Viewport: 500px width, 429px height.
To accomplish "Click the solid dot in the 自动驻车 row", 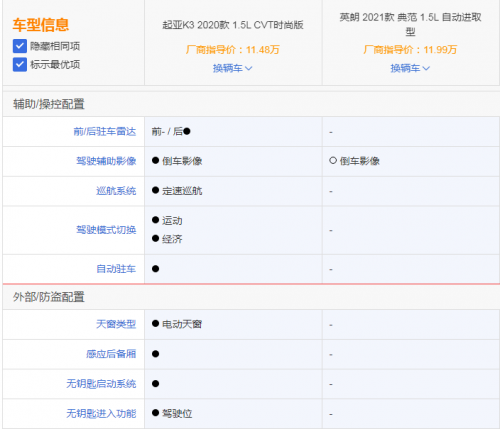I will point(155,269).
